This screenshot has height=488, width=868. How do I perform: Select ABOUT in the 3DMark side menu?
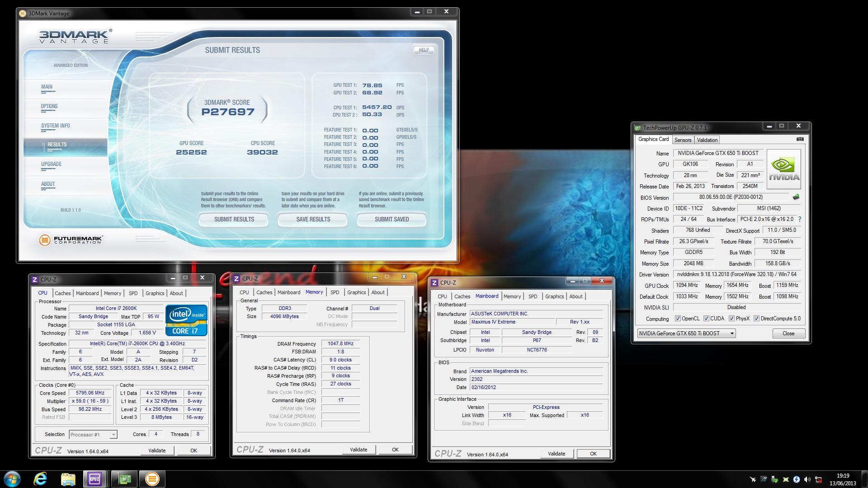(x=48, y=184)
